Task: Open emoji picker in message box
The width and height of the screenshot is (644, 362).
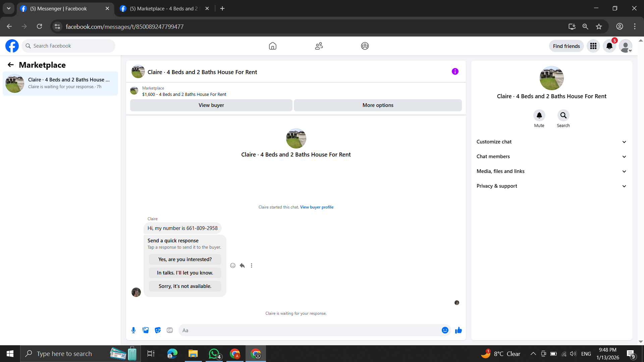Action: 445,330
